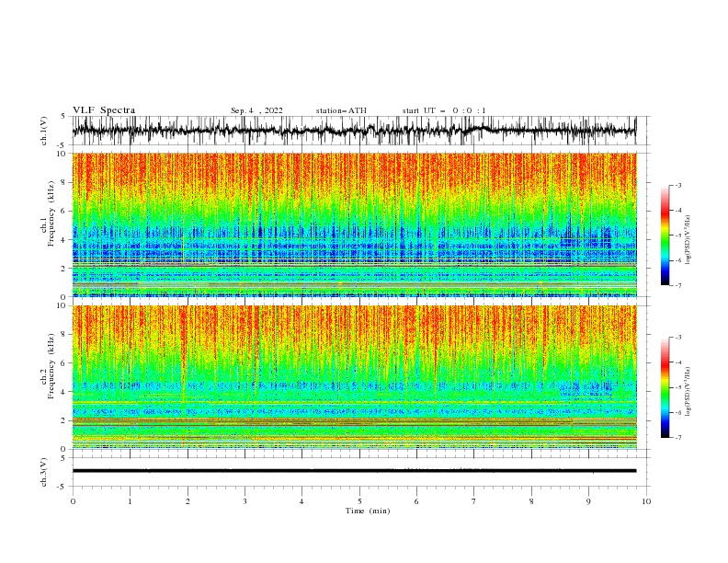Click the ch.3(V) axis "-5" tick
Screen dimensions: 728x563
coord(63,487)
